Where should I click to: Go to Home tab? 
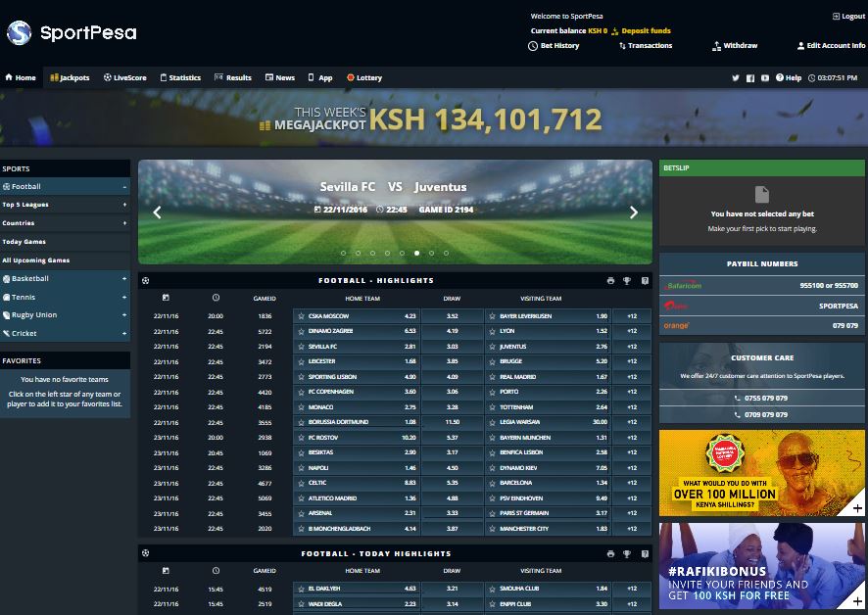(x=21, y=78)
